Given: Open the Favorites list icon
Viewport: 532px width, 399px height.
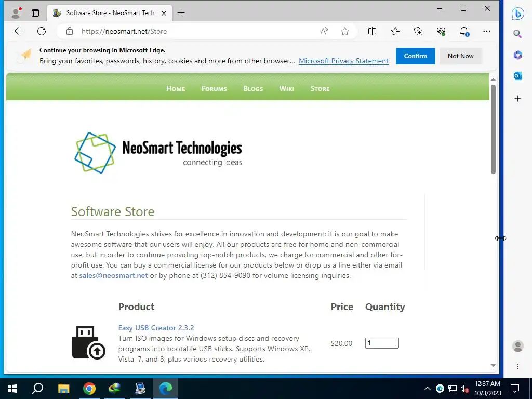Looking at the screenshot, I should point(395,31).
